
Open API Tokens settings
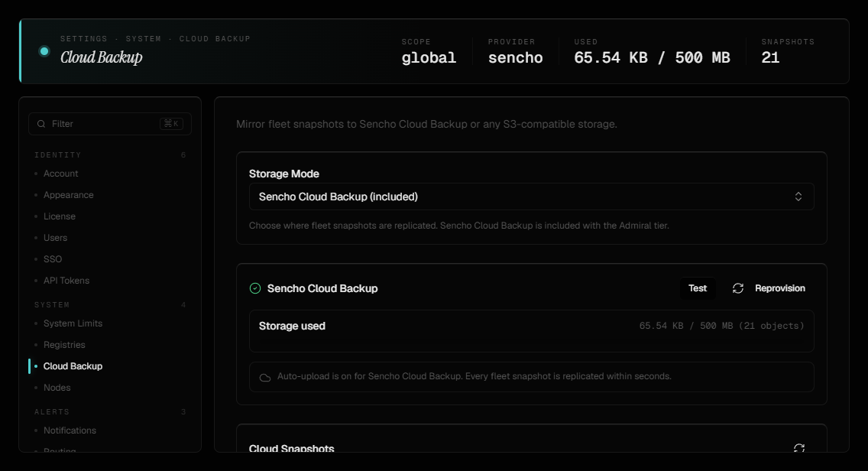tap(66, 281)
